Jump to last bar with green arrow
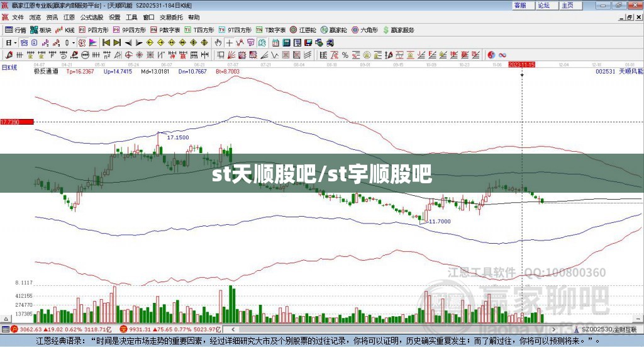This screenshot has height=347, width=644. tap(117, 42)
